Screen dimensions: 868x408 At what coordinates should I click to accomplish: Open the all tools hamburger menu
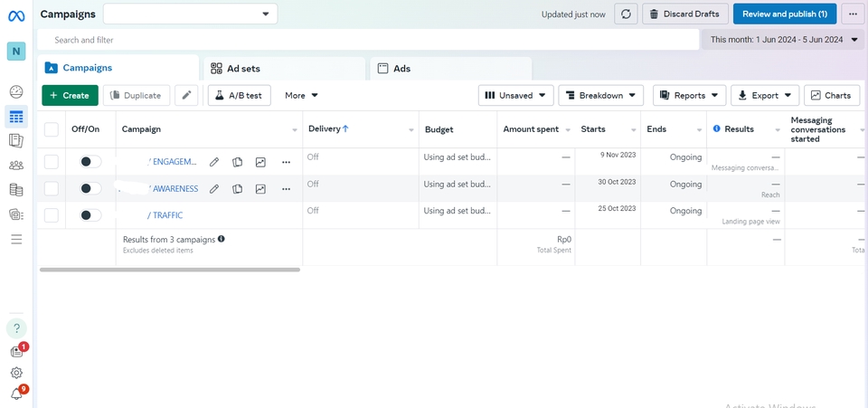click(x=16, y=239)
